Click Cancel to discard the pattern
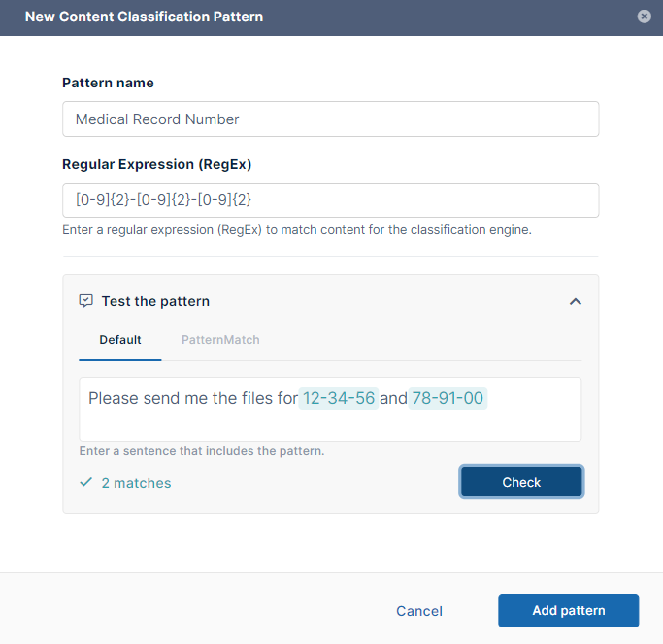 point(419,611)
